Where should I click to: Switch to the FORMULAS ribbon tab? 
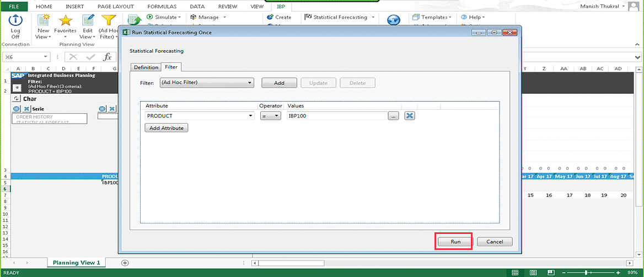click(163, 7)
